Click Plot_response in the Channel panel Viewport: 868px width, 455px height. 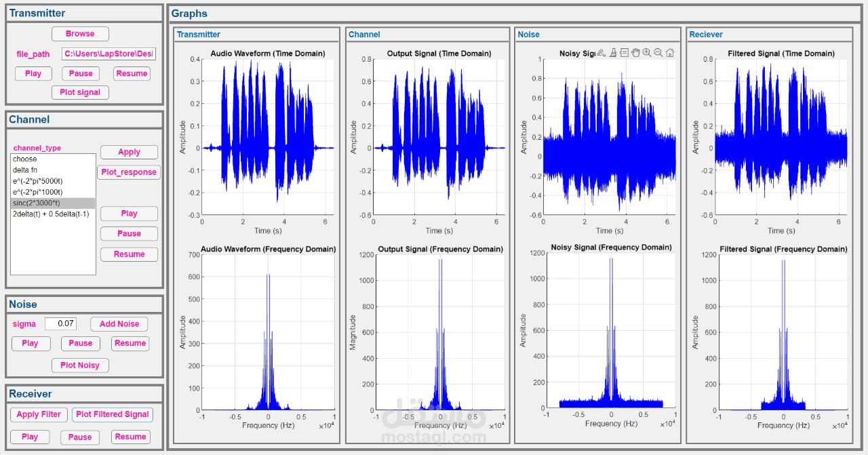click(129, 172)
